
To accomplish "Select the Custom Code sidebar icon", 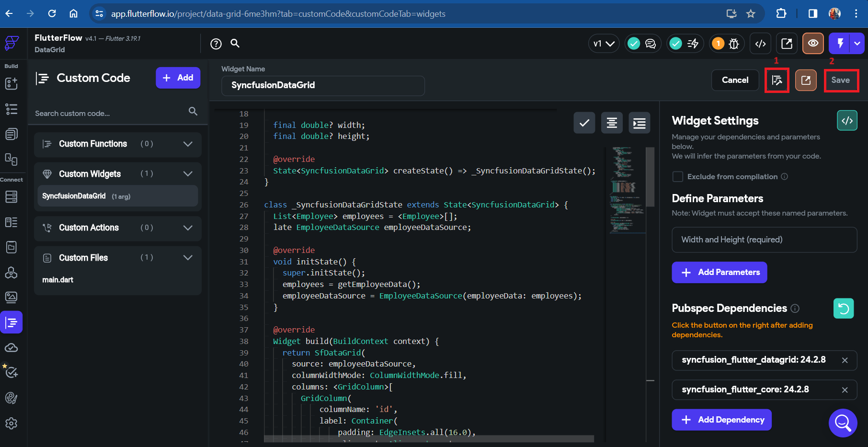I will (x=11, y=322).
